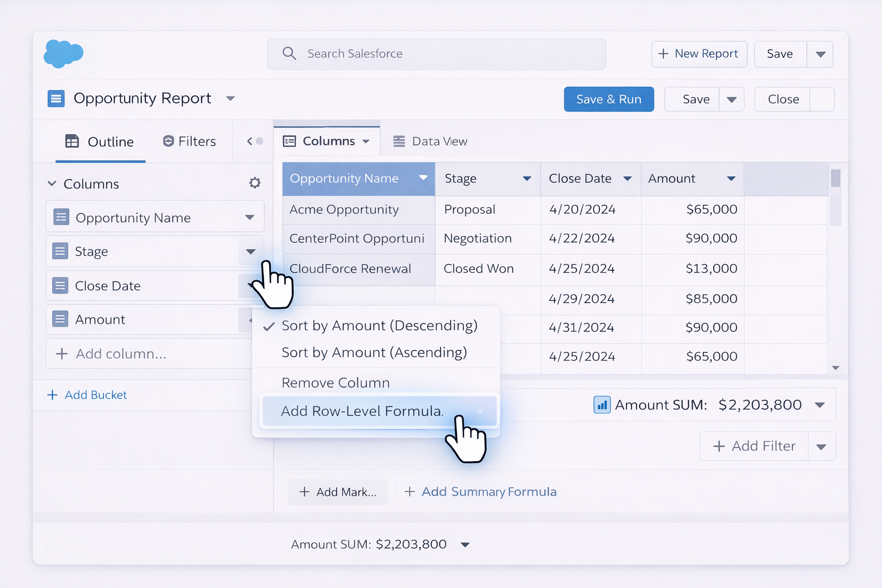Click the Columns toolbar list icon

point(289,141)
